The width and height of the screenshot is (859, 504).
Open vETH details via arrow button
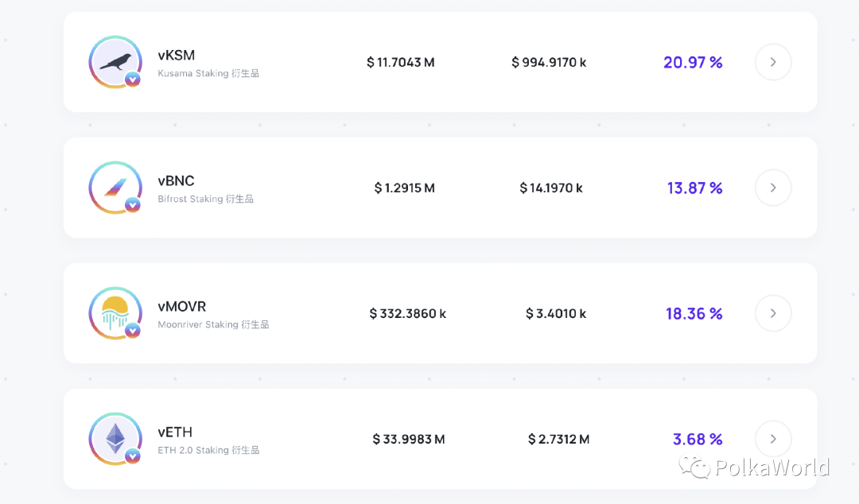coord(772,439)
